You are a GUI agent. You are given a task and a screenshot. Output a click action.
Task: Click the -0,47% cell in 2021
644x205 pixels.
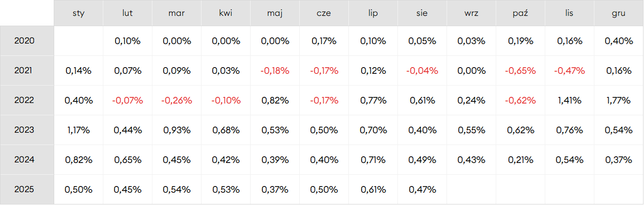[569, 71]
